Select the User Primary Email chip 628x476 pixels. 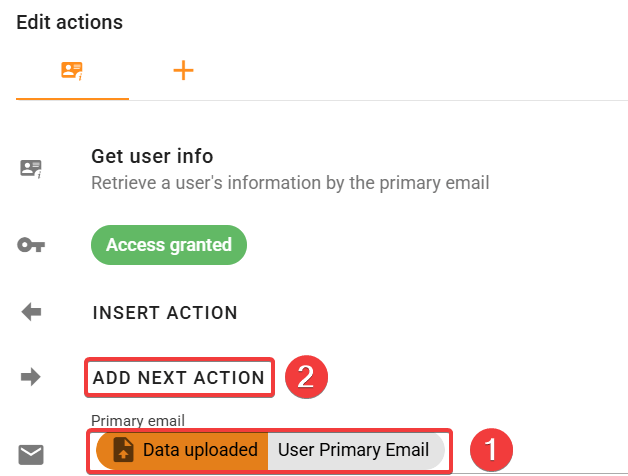coord(353,450)
